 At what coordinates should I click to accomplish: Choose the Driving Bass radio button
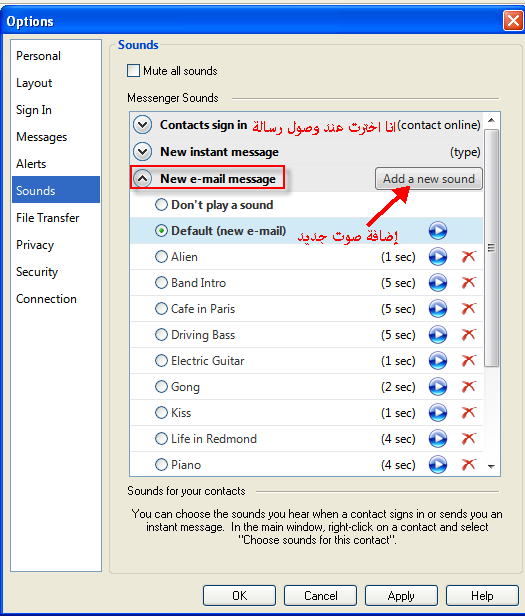161,335
